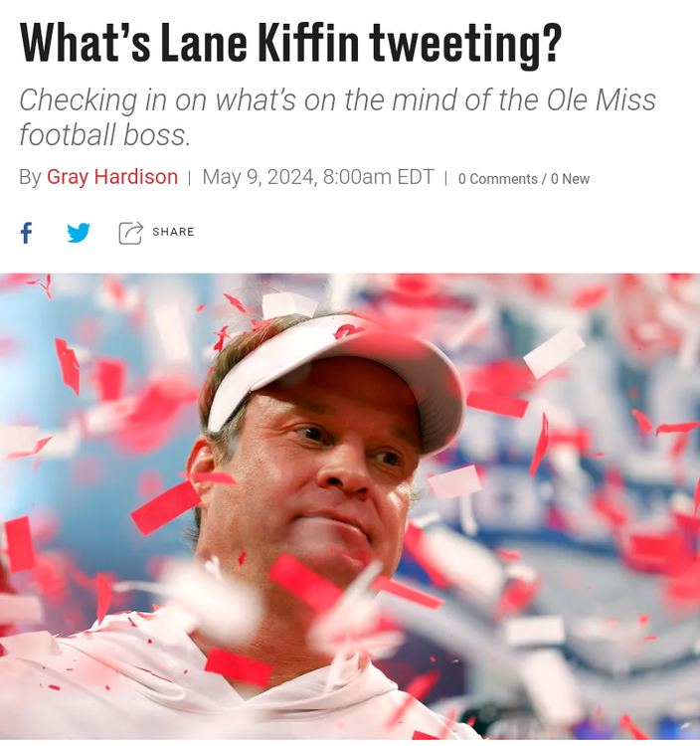Click the May 9, 2024 publish date
This screenshot has height=746, width=700.
point(261,177)
